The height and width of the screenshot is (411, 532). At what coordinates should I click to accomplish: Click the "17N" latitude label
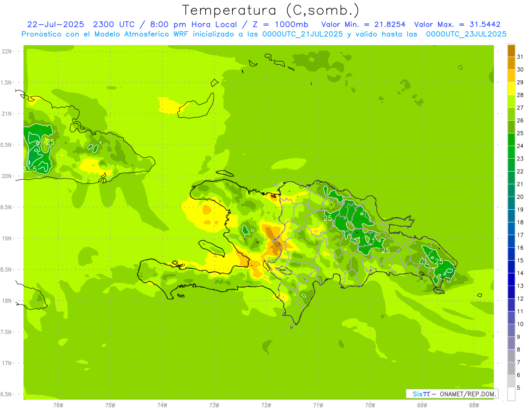7,363
